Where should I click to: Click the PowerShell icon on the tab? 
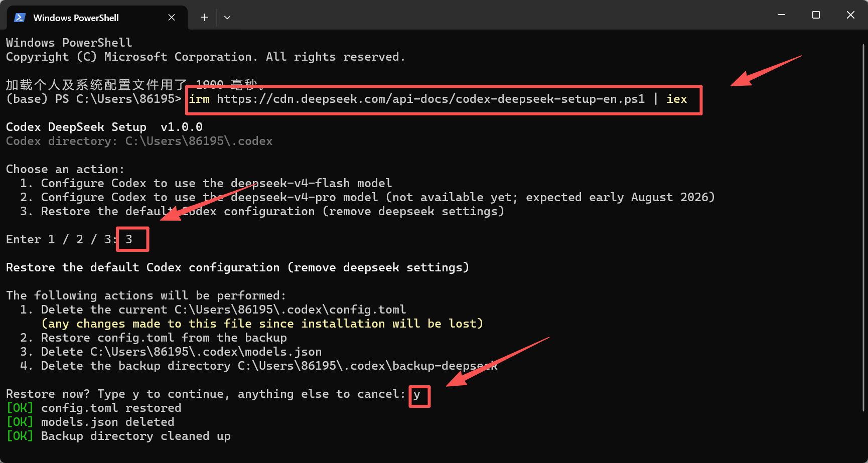pyautogui.click(x=20, y=18)
